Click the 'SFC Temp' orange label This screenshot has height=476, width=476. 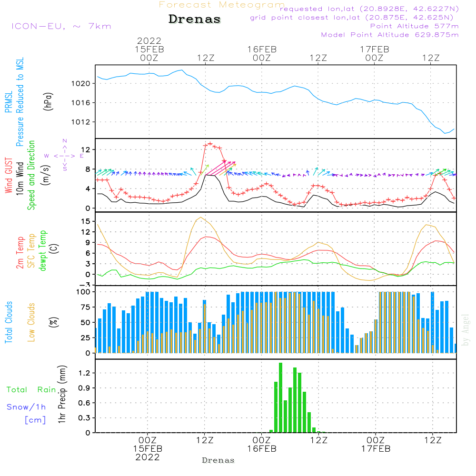31,251
